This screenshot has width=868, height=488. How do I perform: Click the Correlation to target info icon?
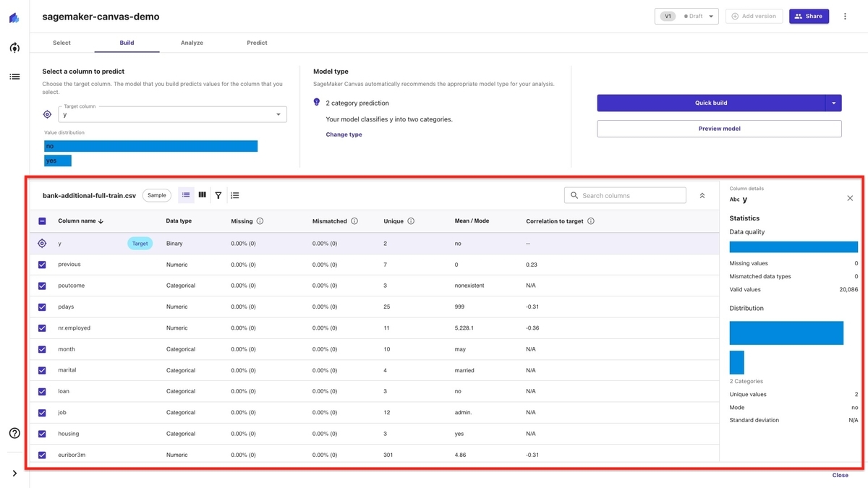tap(591, 221)
